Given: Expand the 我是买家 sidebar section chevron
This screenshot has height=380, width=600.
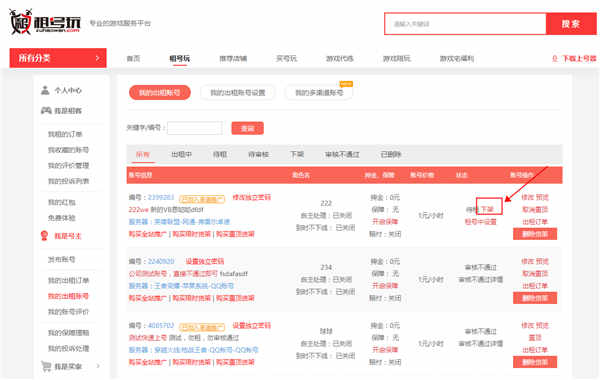Looking at the screenshot, I should point(98,366).
